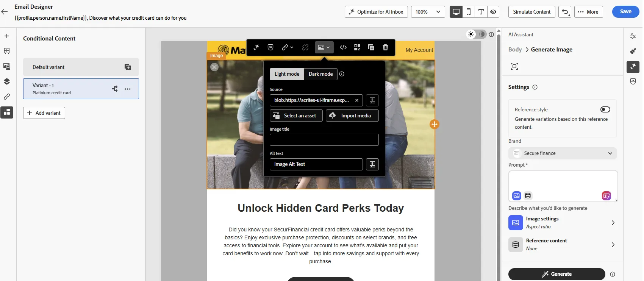
Task: Expand Reference content options
Action: [563, 245]
